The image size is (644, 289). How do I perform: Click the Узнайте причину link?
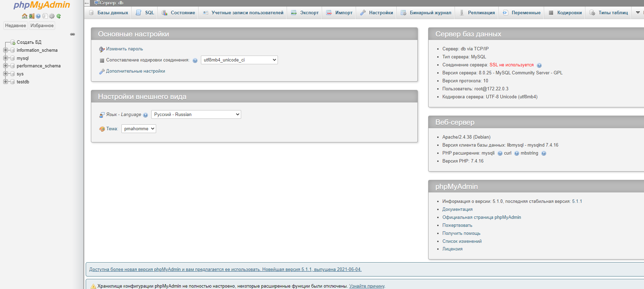point(367,286)
